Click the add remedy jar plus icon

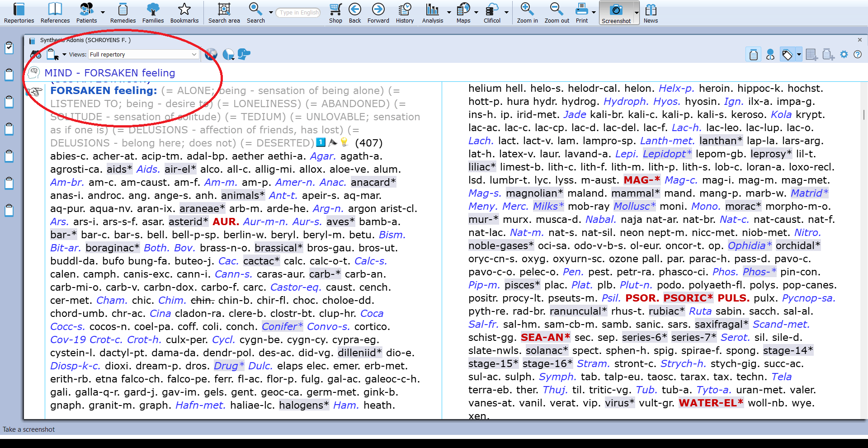click(x=828, y=55)
